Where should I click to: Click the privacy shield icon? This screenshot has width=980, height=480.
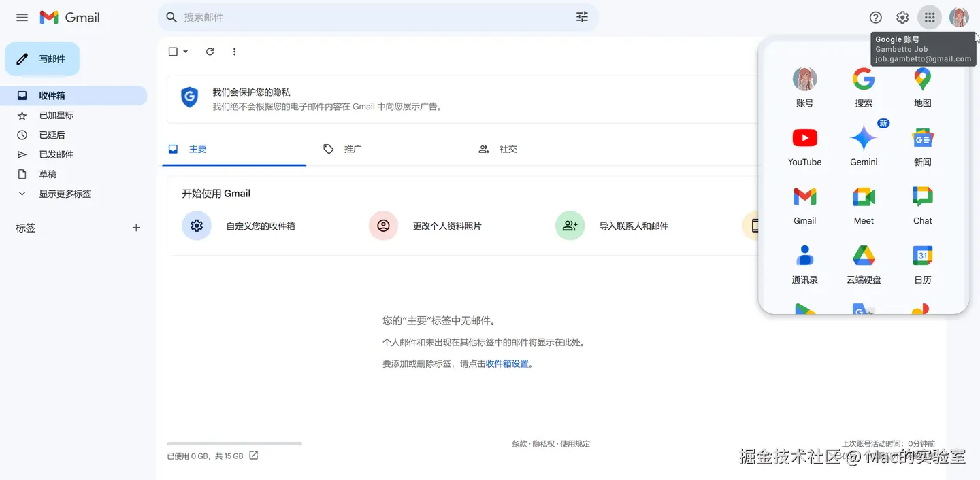point(189,97)
